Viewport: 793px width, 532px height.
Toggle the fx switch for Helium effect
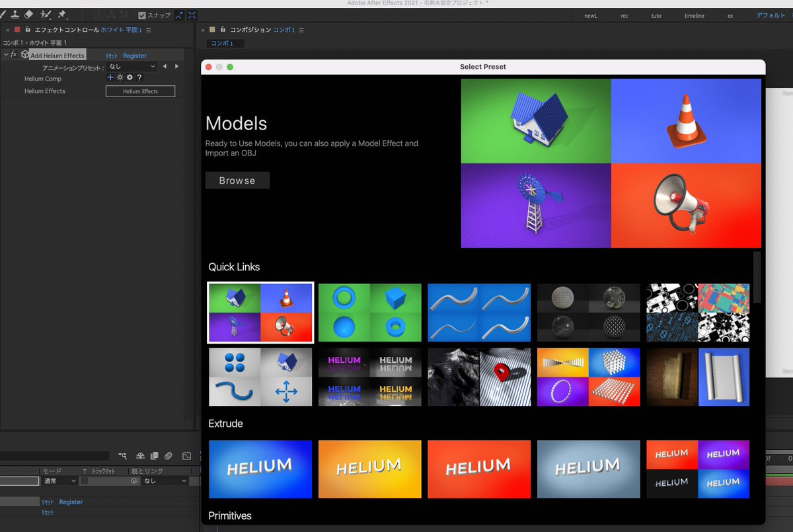pyautogui.click(x=14, y=55)
